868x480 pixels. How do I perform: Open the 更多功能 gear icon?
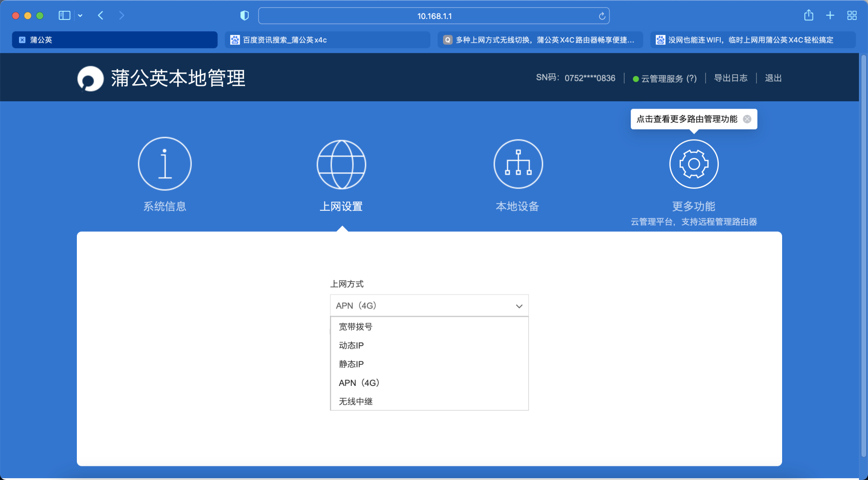[694, 164]
